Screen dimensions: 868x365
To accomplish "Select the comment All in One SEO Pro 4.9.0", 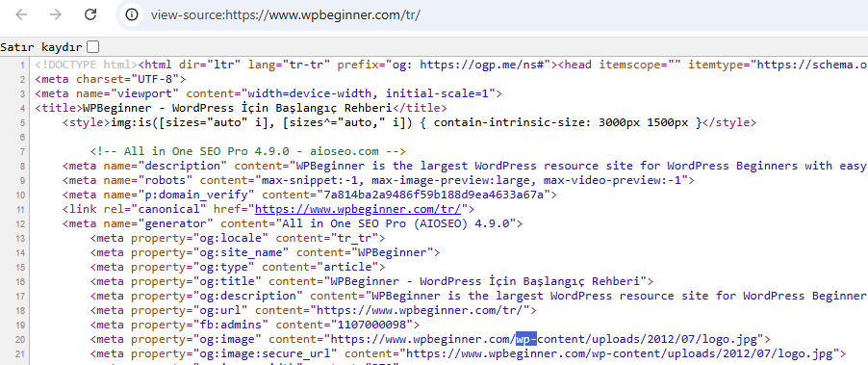I will (x=248, y=151).
